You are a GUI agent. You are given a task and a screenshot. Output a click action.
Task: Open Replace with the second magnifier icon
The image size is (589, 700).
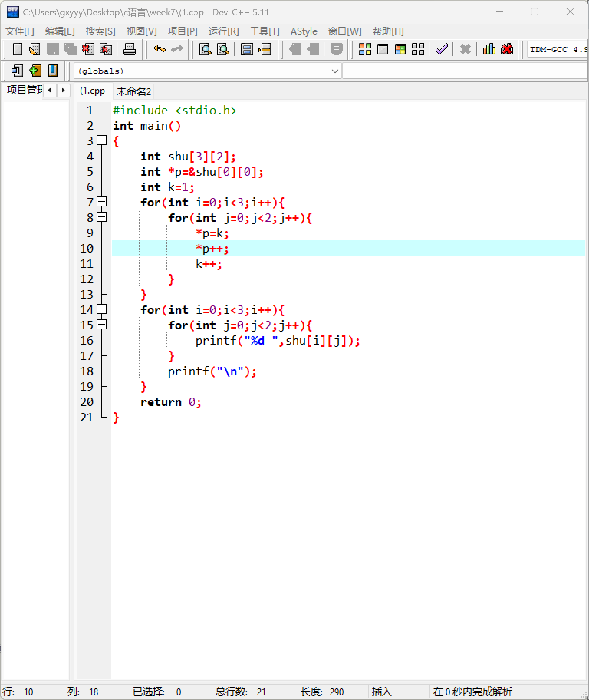pyautogui.click(x=223, y=49)
